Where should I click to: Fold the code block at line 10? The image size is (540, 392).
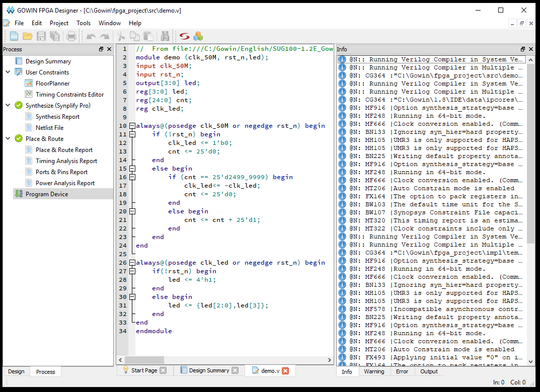pos(132,126)
